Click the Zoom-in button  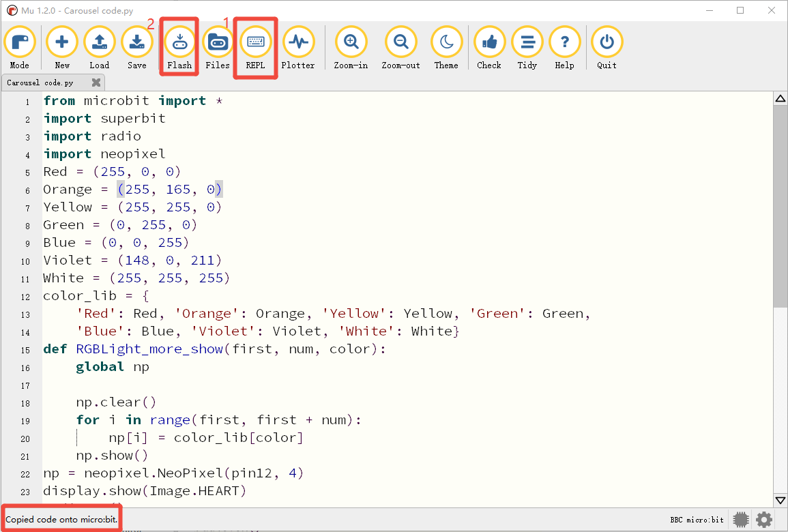[351, 48]
